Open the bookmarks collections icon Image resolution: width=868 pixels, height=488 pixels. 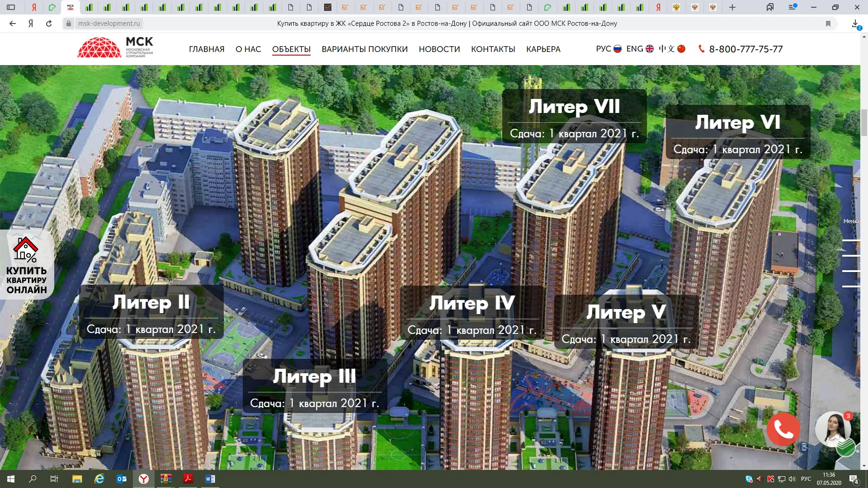coord(770,7)
